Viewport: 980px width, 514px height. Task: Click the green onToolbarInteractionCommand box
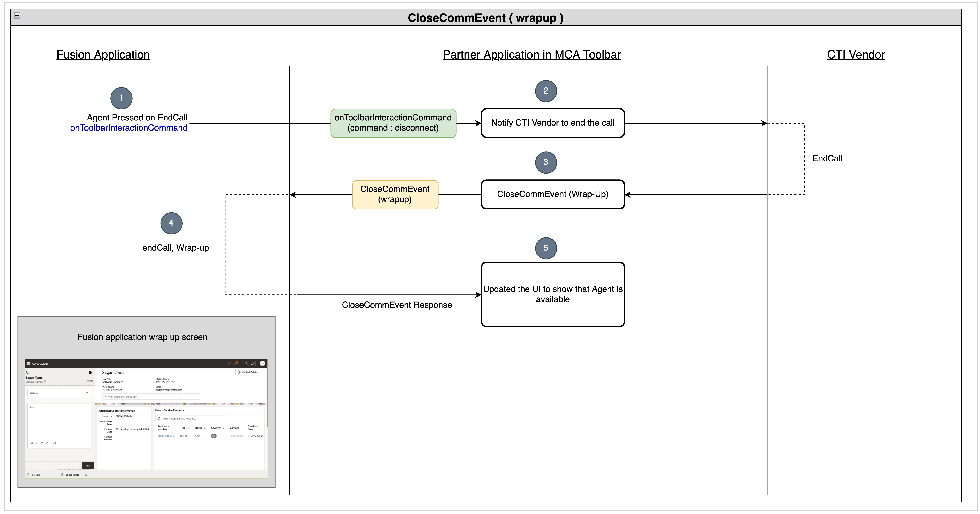pyautogui.click(x=393, y=123)
